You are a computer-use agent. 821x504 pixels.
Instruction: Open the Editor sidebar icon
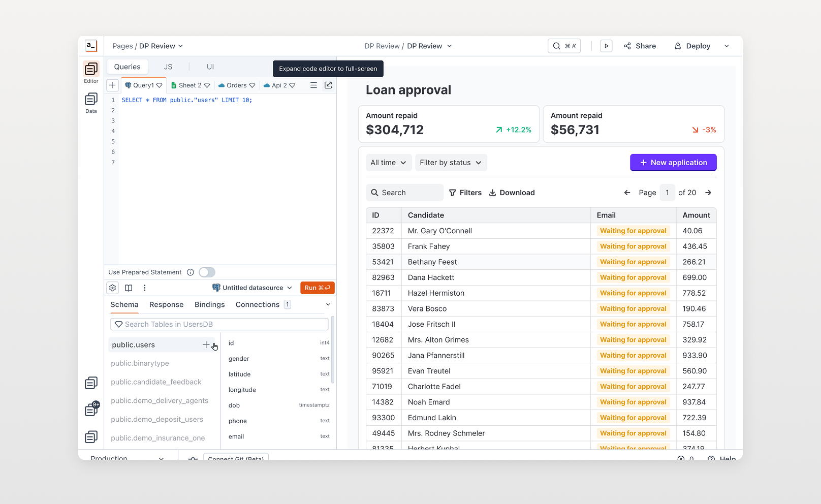[91, 72]
